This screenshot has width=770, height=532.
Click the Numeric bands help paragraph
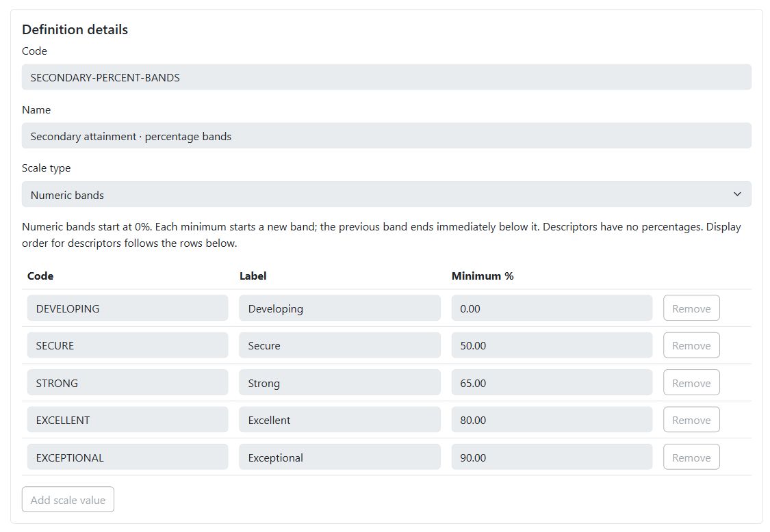click(381, 235)
